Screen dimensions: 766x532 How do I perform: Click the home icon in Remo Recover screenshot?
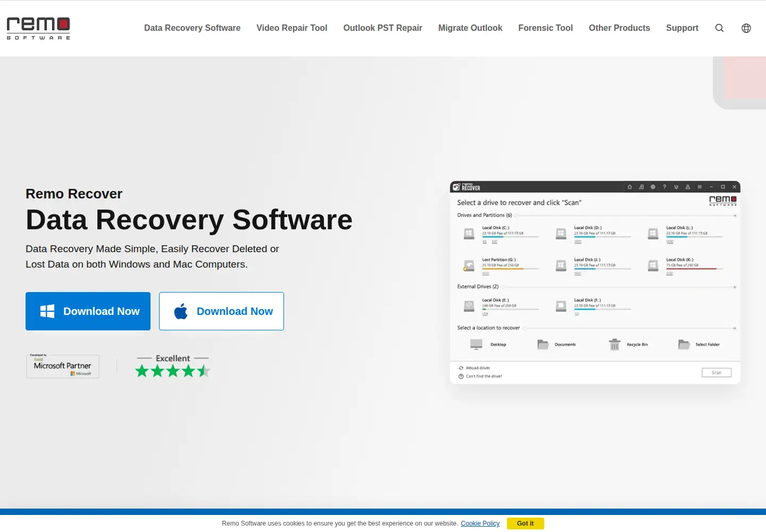pos(630,187)
